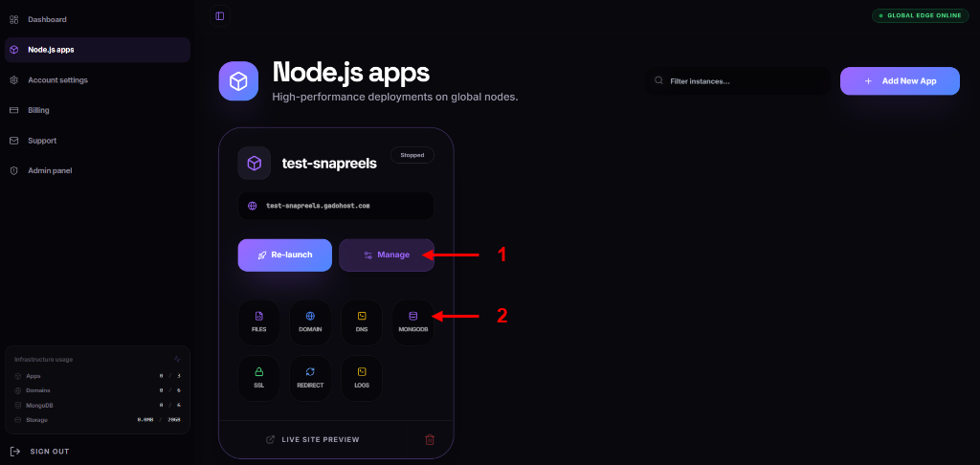Open the DOMAIN tile

310,322
